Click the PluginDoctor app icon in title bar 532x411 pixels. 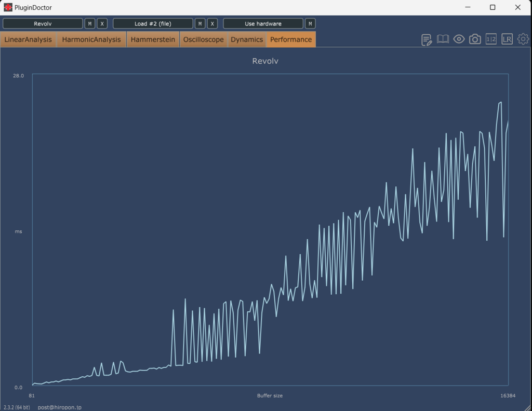8,7
